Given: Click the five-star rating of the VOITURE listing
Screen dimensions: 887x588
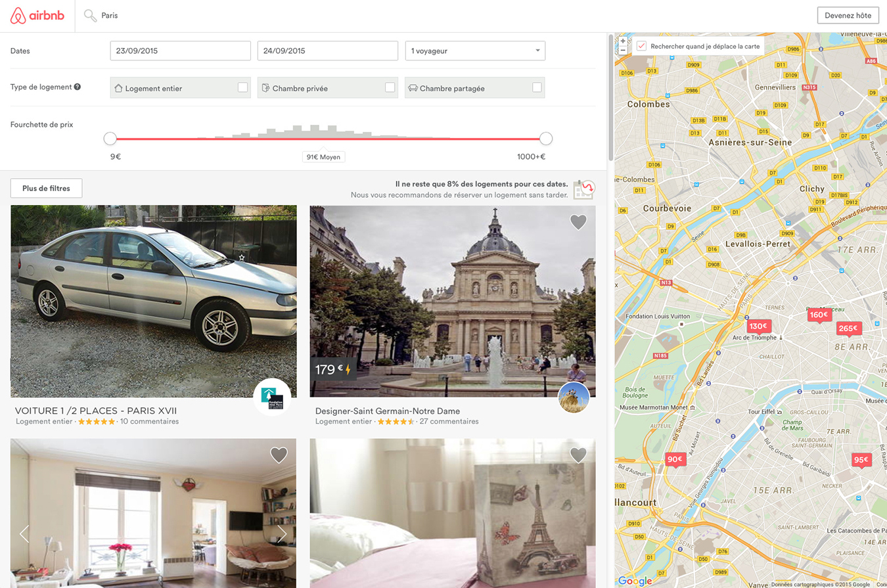Looking at the screenshot, I should [96, 422].
